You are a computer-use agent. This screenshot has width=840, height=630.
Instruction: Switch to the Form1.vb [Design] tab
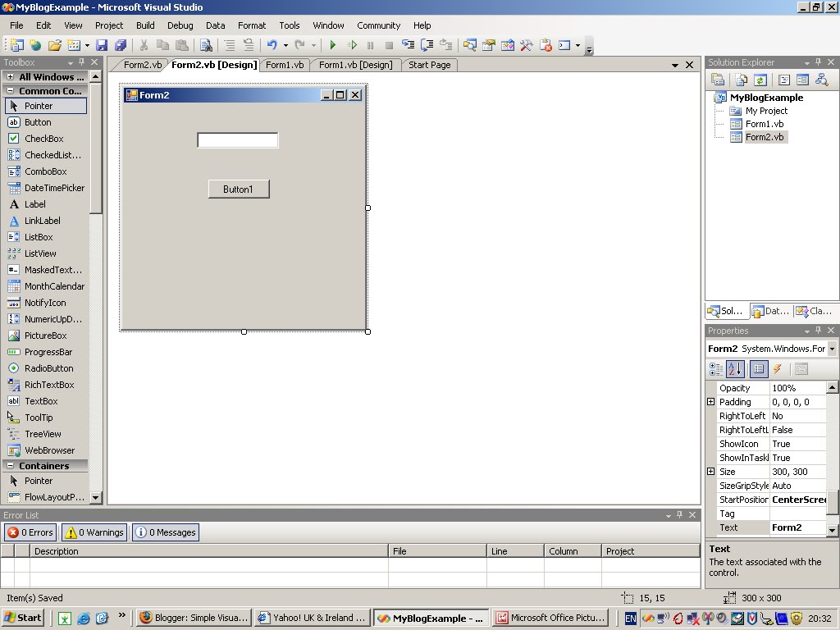click(355, 64)
